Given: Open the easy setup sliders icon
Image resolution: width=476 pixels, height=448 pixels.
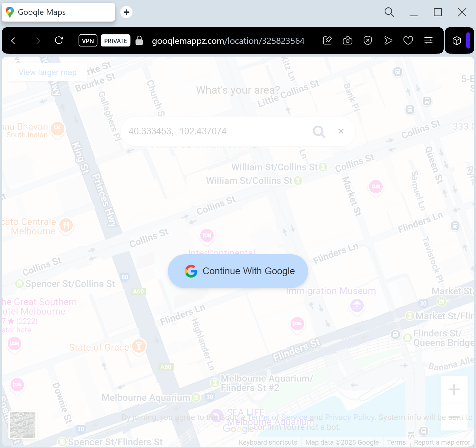Looking at the screenshot, I should click(428, 40).
